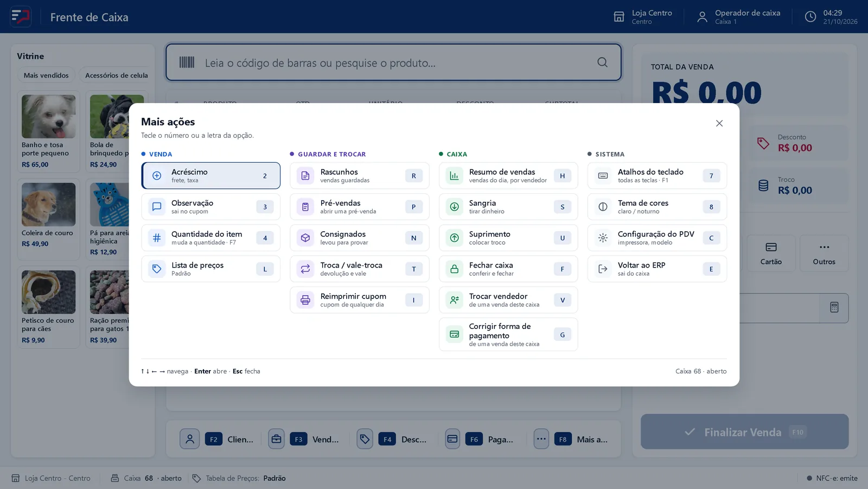Viewport: 868px width, 489px height.
Task: Click the Finalizar Venda button
Action: [x=744, y=432]
